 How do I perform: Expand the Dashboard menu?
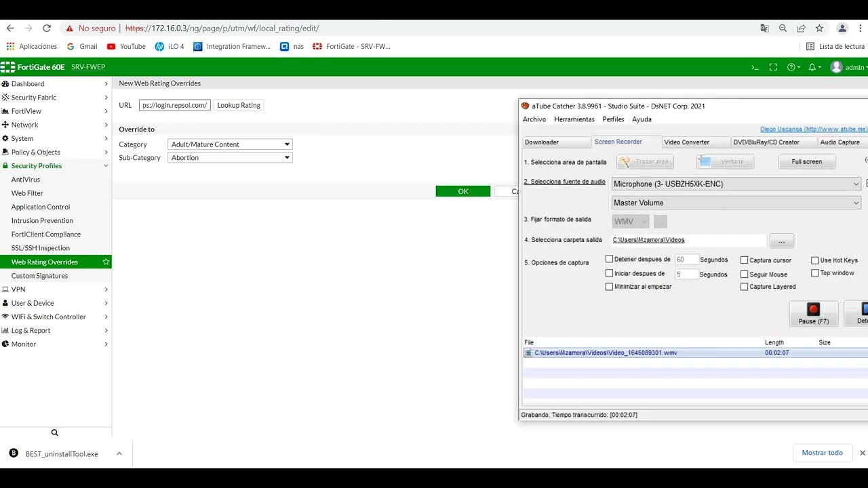click(x=56, y=84)
